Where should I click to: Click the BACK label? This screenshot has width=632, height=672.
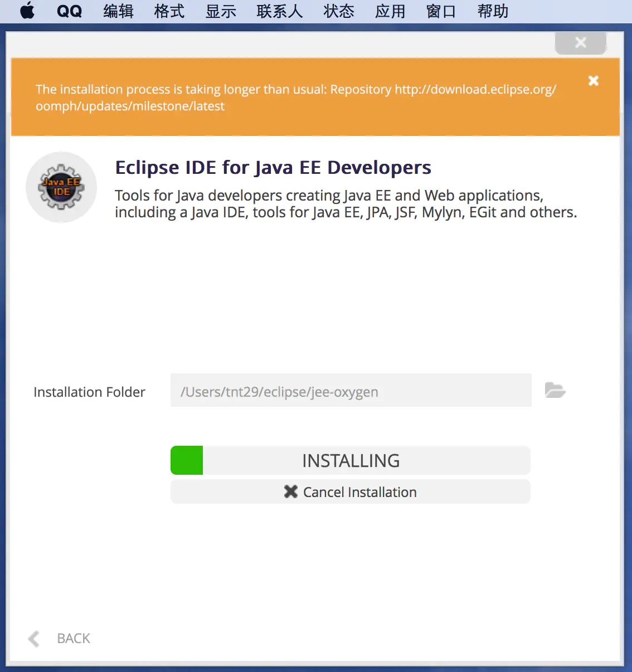pos(74,639)
